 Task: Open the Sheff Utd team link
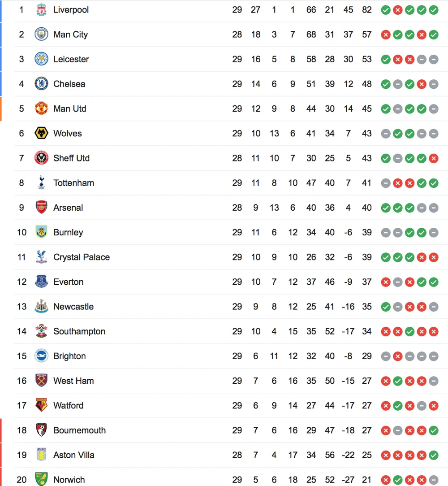click(x=71, y=158)
